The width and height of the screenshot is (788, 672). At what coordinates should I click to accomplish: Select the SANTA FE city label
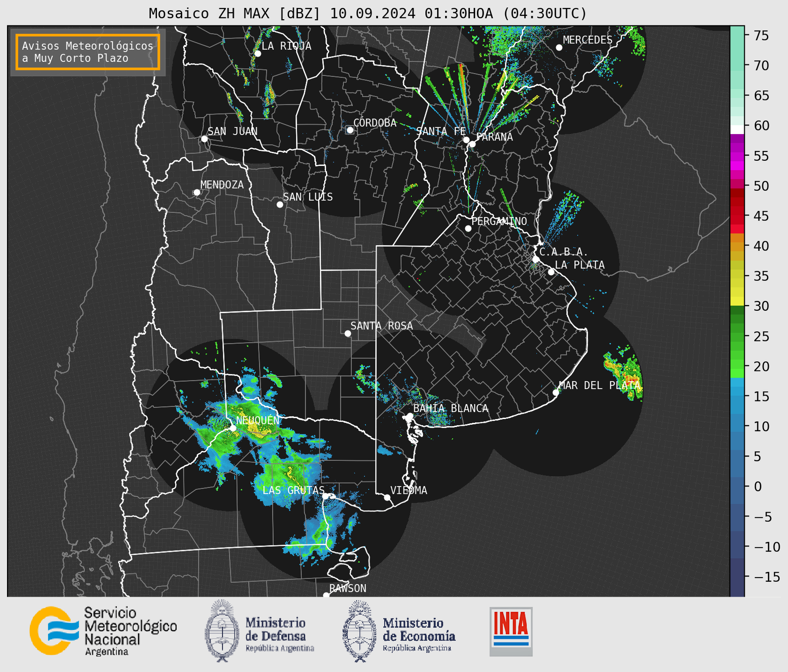(441, 131)
